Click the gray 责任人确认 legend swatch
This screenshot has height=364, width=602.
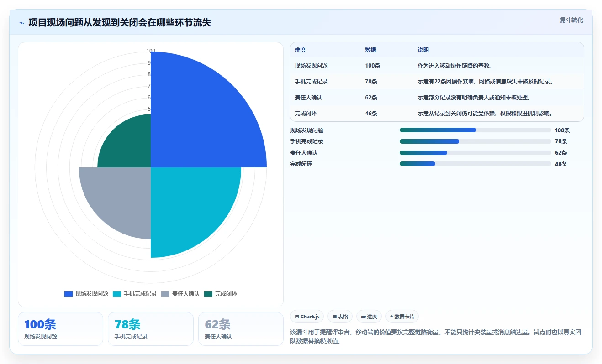pos(165,294)
